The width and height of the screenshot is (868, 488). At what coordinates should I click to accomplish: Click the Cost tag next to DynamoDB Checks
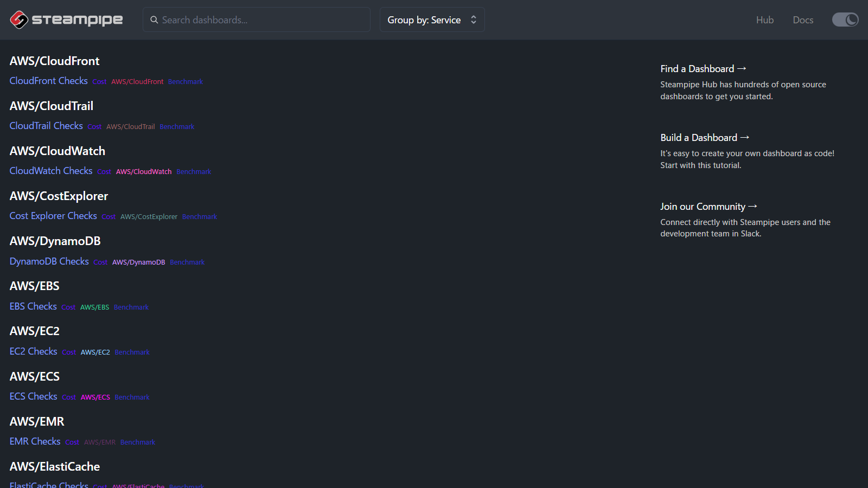pos(100,262)
